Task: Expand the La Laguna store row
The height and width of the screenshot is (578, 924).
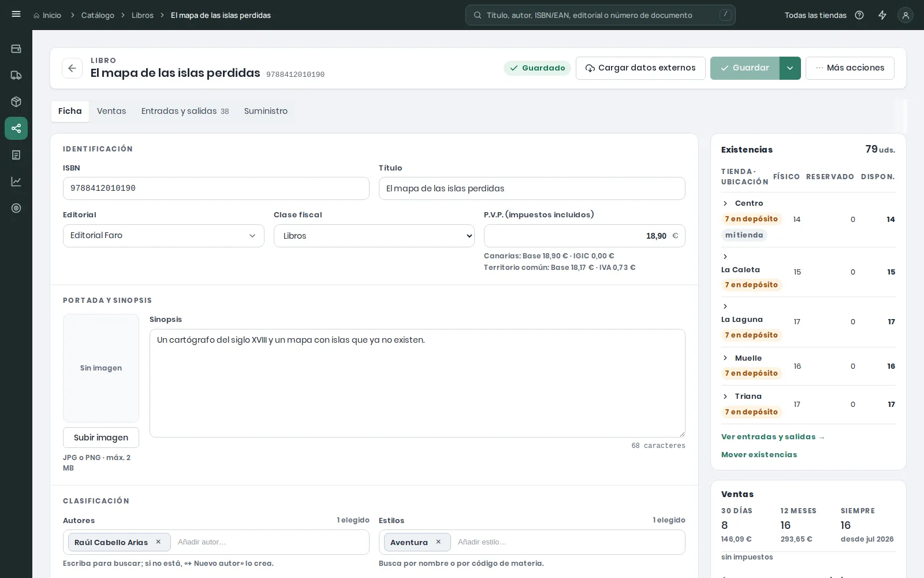Action: [x=725, y=306]
